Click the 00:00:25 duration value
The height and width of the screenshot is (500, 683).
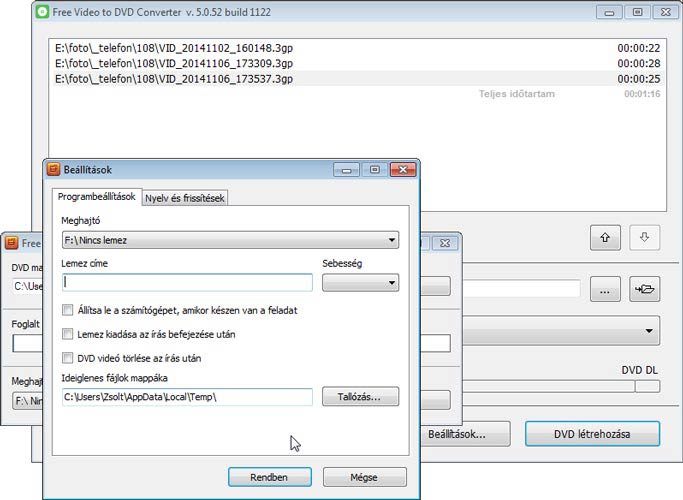639,79
